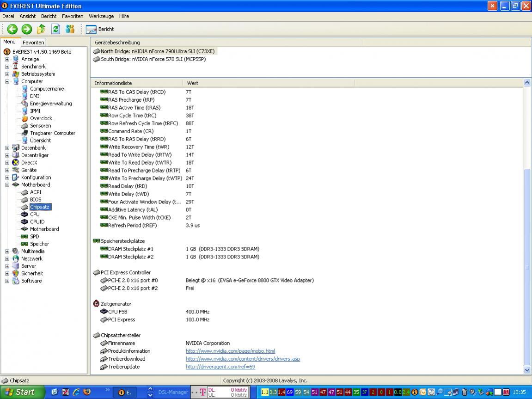This screenshot has height=399, width=532.
Task: Click the Start button
Action: click(x=22, y=392)
